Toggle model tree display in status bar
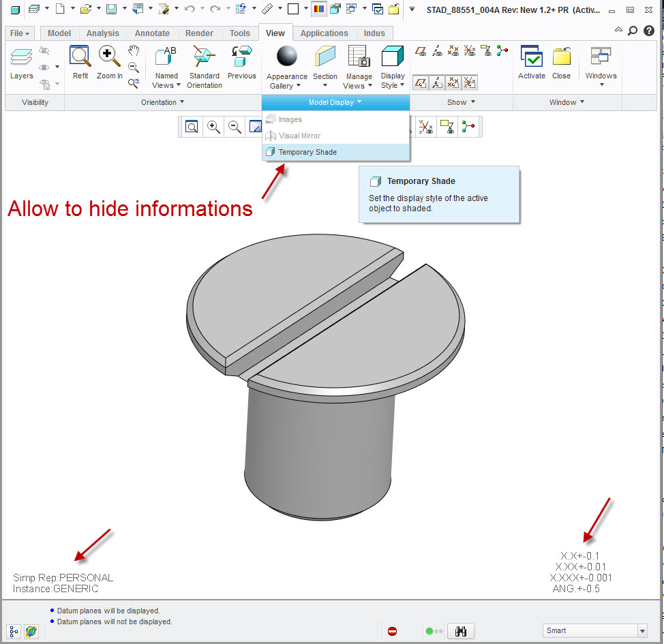The width and height of the screenshot is (664, 644). coord(14,631)
